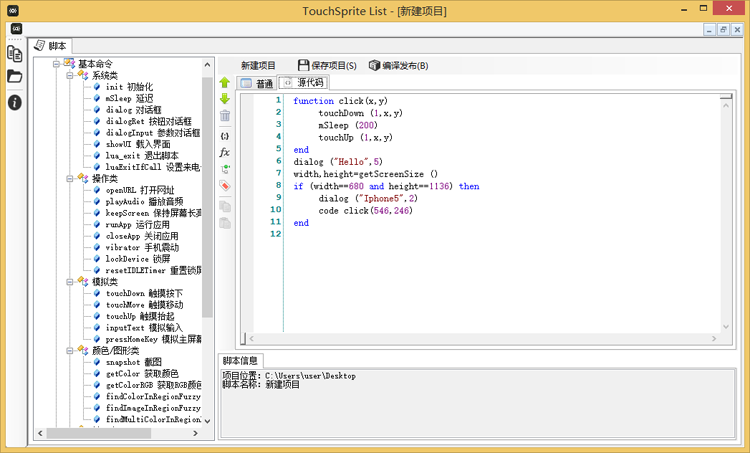Viewport: 750px width, 453px height.
Task: Click the code editor right scroll arrow
Action: pyautogui.click(x=714, y=339)
